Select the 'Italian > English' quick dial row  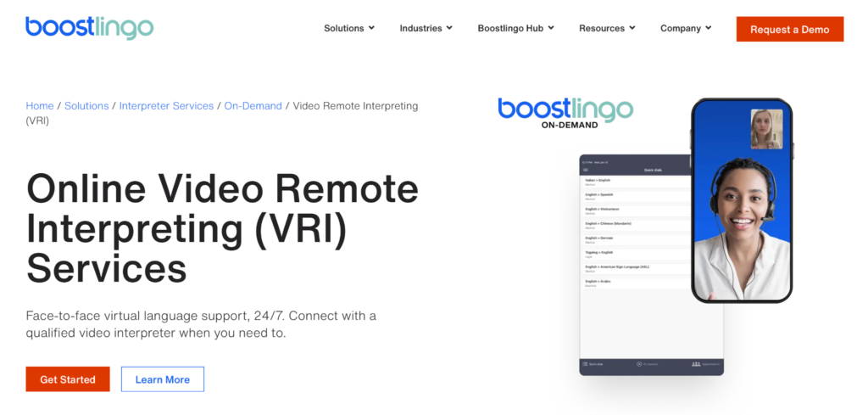(x=636, y=182)
